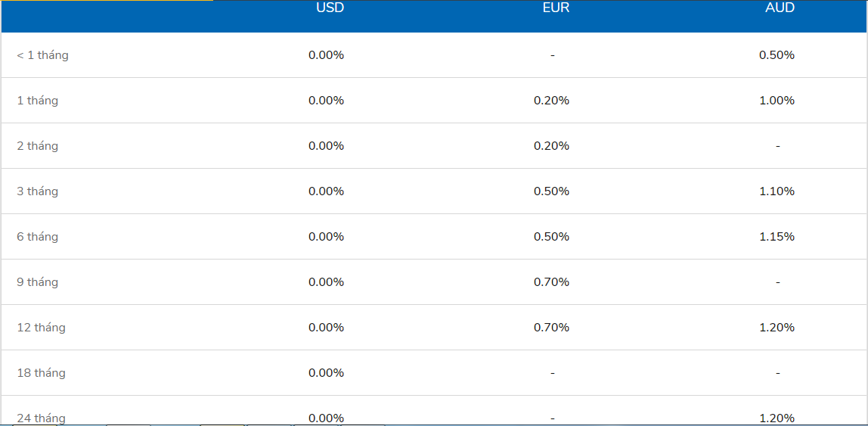Select the "6 tháng" term label

[37, 237]
